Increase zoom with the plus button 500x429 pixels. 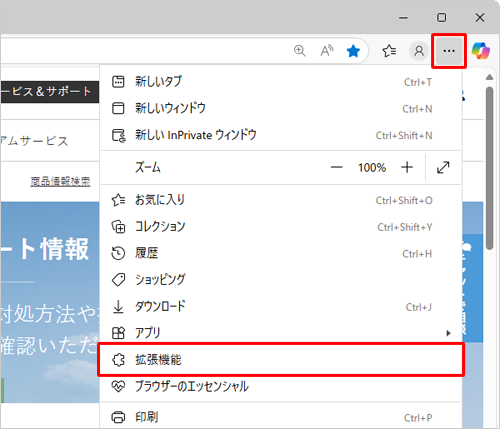click(407, 167)
